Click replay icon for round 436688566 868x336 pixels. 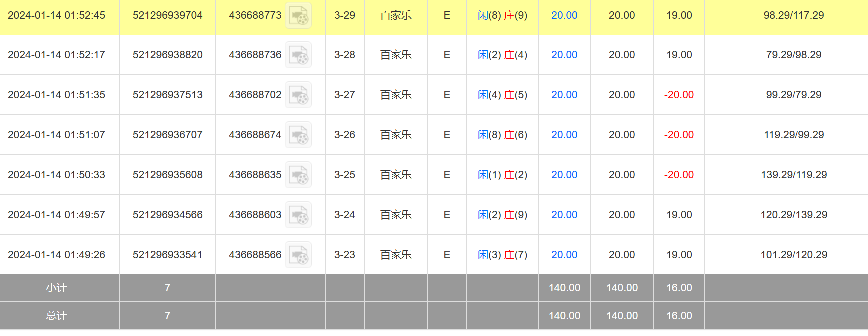coord(298,255)
